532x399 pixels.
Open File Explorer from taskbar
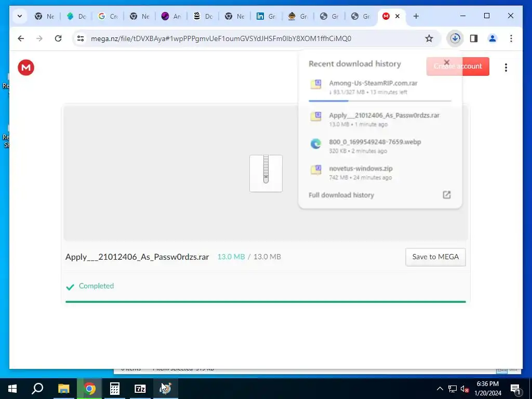[x=63, y=389]
